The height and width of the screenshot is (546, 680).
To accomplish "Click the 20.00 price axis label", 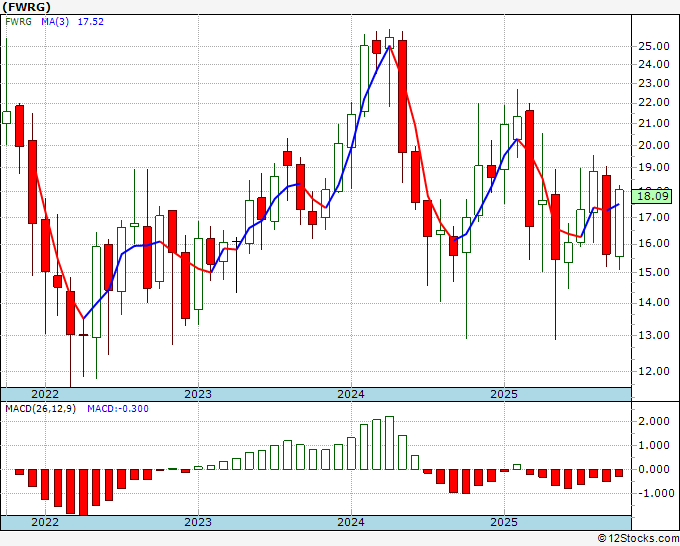I will click(654, 145).
